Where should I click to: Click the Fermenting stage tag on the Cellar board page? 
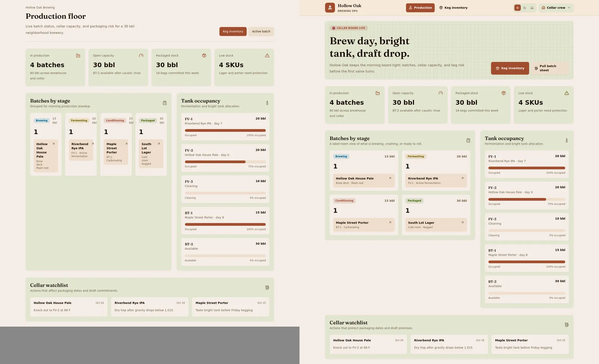pyautogui.click(x=416, y=156)
